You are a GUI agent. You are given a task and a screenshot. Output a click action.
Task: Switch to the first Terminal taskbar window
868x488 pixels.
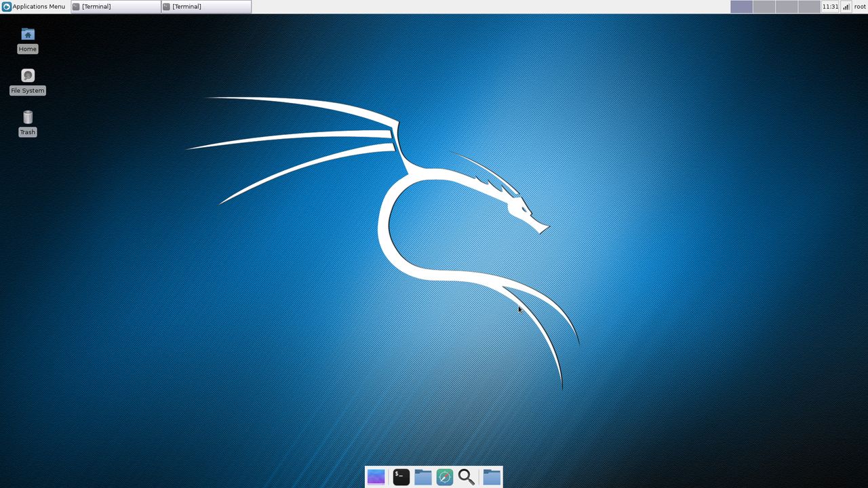coord(115,7)
